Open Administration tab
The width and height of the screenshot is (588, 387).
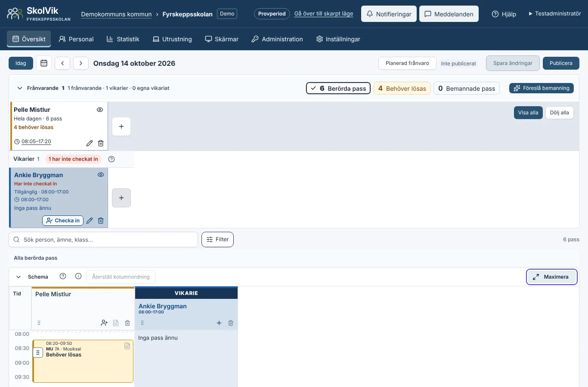(277, 39)
